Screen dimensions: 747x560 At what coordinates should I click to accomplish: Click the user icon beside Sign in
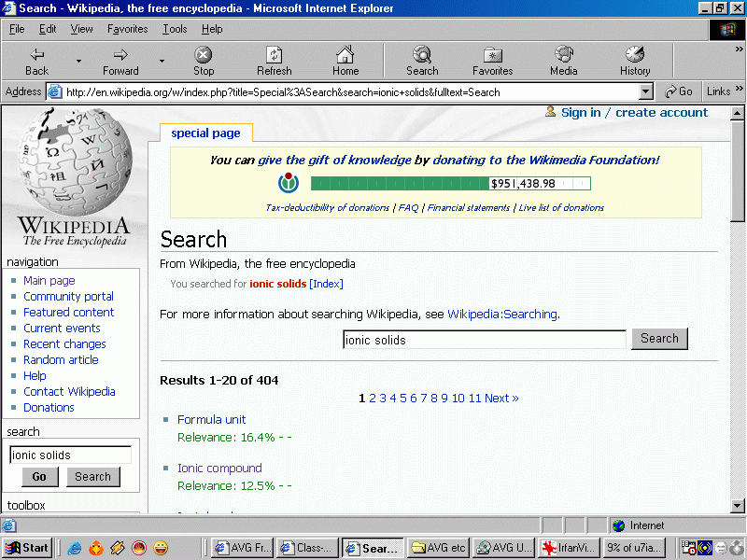click(x=550, y=112)
